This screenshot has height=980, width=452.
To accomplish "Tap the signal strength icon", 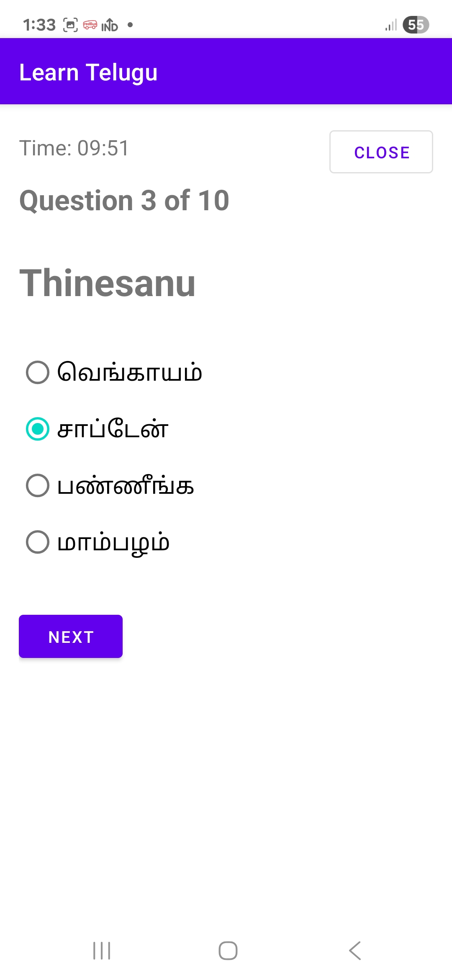I will coord(391,25).
